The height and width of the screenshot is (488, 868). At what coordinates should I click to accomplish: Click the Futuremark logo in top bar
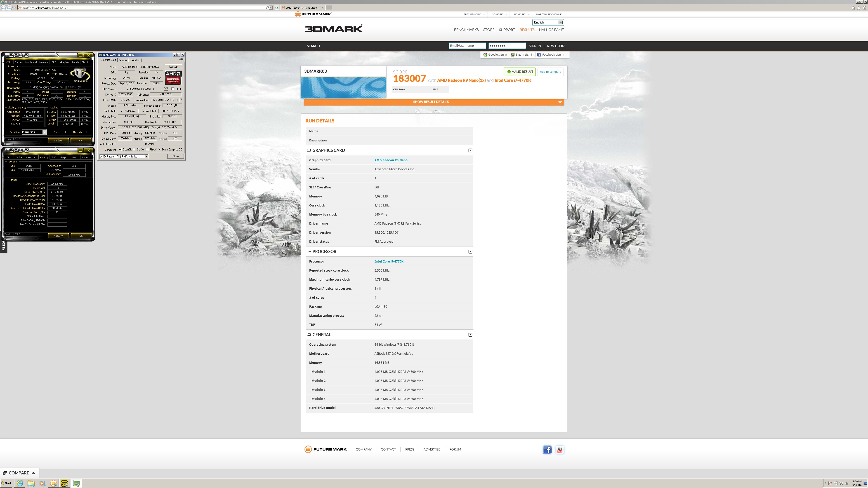pos(313,14)
